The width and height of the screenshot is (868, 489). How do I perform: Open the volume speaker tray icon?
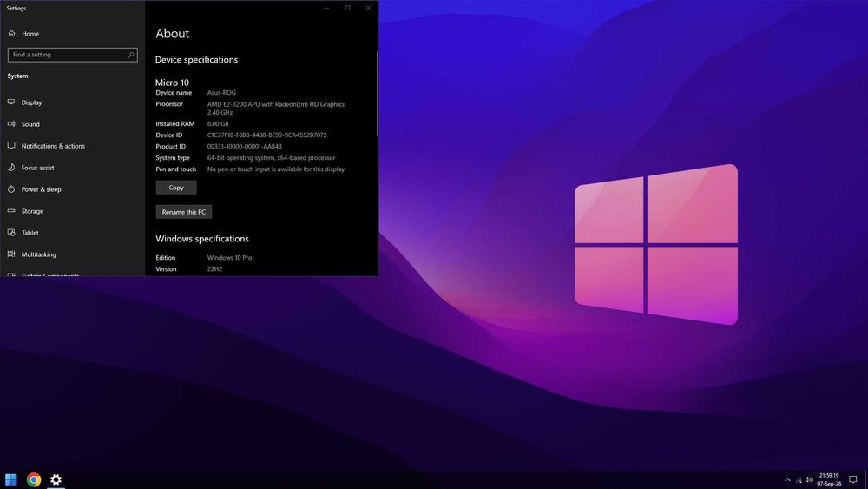809,479
